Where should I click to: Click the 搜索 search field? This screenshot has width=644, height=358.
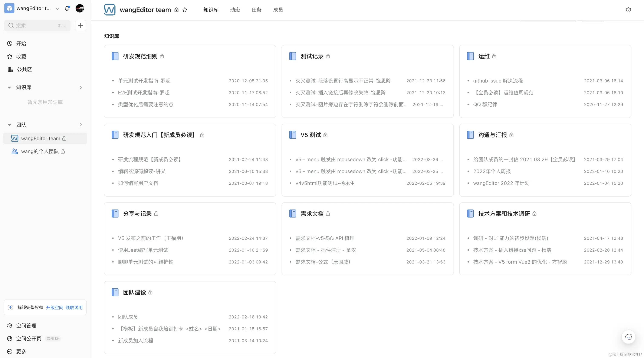[x=37, y=26]
